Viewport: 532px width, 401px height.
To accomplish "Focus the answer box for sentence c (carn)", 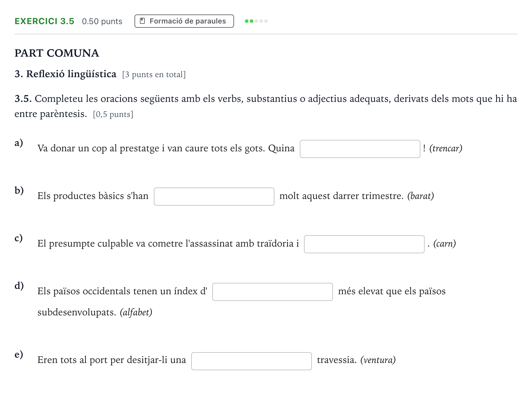I will pyautogui.click(x=364, y=244).
